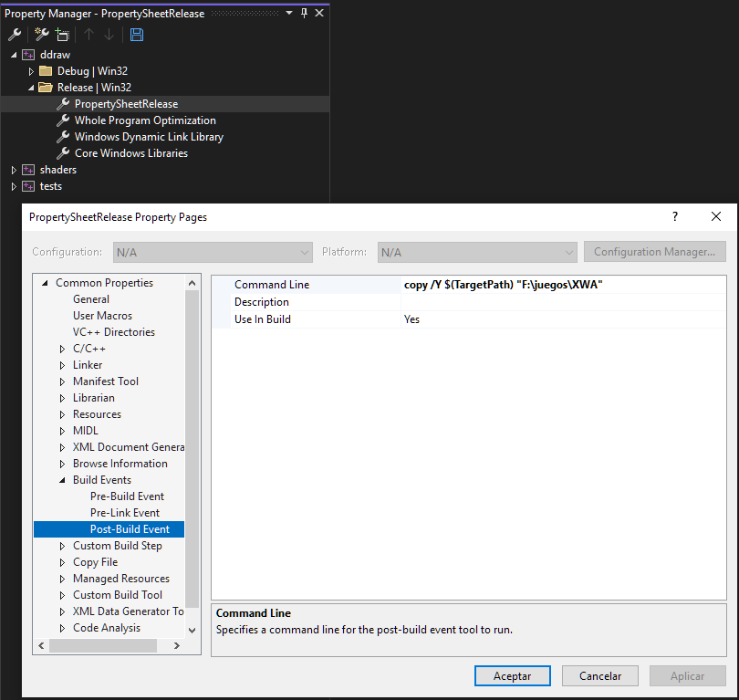This screenshot has height=700, width=739.
Task: Click the Aceptar button
Action: coord(513,676)
